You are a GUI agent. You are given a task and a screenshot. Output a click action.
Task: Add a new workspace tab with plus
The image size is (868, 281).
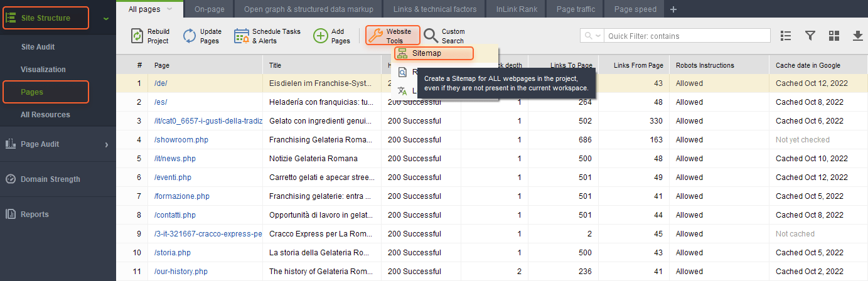pyautogui.click(x=673, y=9)
